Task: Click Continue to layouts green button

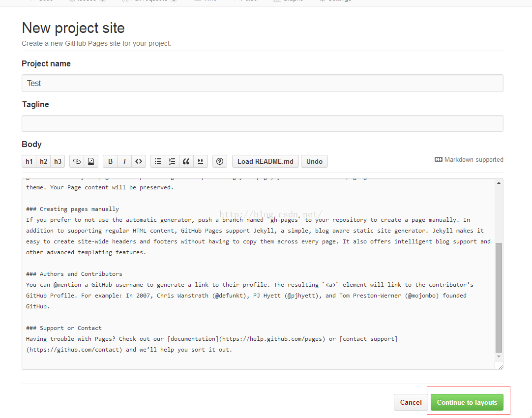Action: coord(467,402)
